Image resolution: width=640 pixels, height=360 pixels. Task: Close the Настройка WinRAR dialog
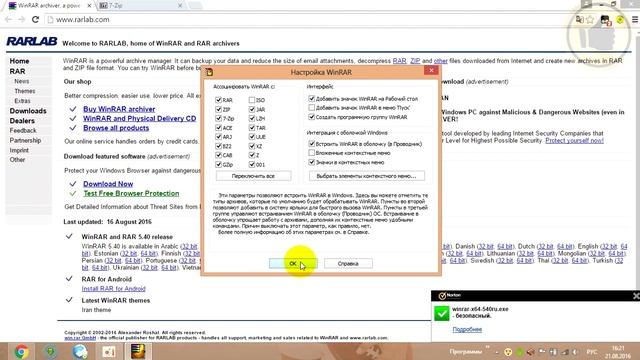coord(431,71)
